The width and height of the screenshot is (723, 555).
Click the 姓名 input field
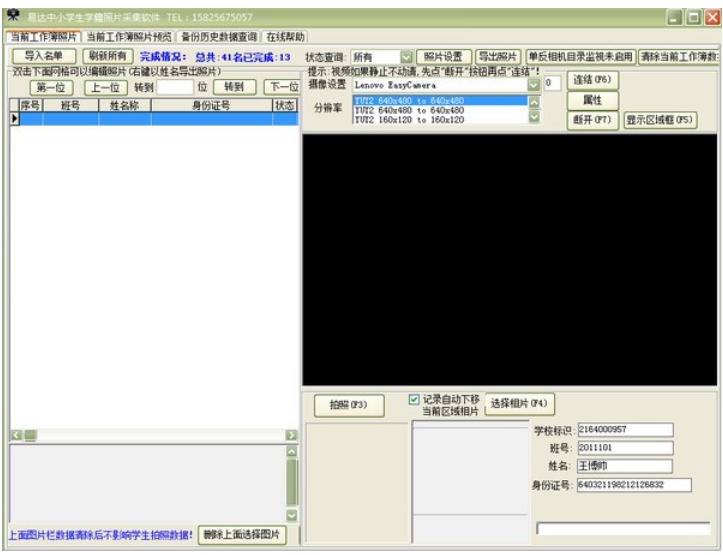[625, 466]
